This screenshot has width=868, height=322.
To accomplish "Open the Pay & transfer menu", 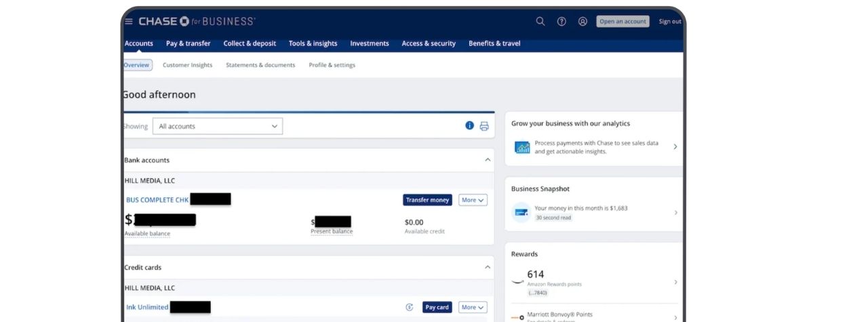I will pyautogui.click(x=189, y=43).
